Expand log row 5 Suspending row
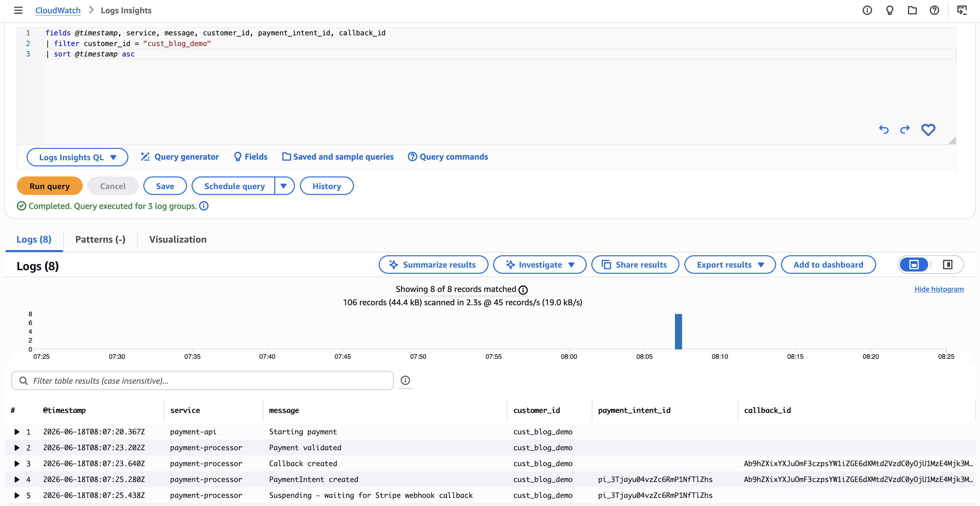Viewport: 980px width, 506px height. [17, 495]
